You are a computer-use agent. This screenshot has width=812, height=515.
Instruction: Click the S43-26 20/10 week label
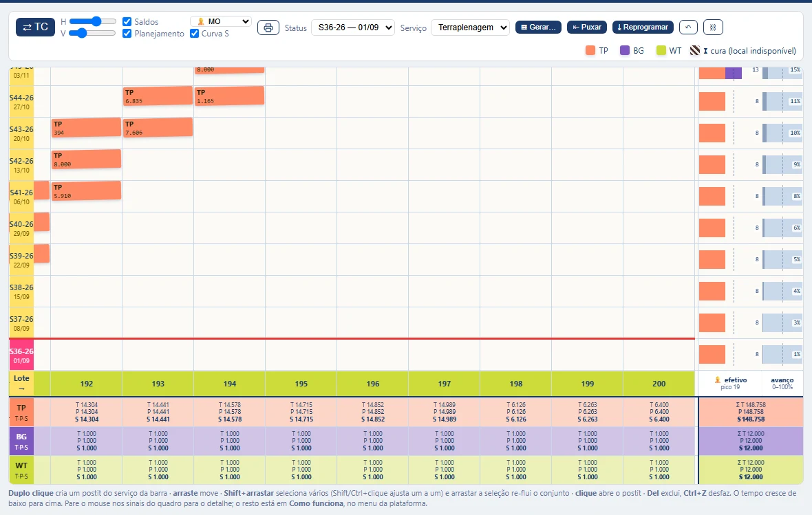tap(21, 133)
